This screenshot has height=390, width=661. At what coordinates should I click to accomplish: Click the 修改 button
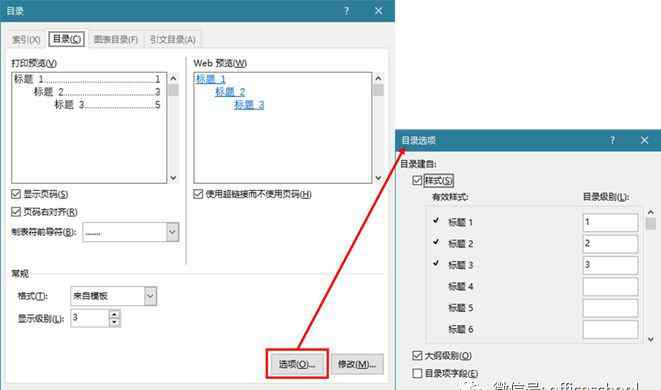(x=357, y=364)
